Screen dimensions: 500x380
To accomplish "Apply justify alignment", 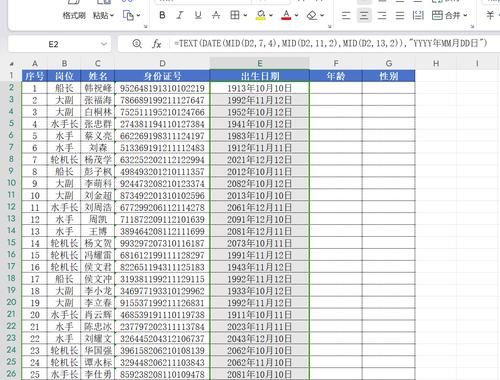I will [x=400, y=15].
